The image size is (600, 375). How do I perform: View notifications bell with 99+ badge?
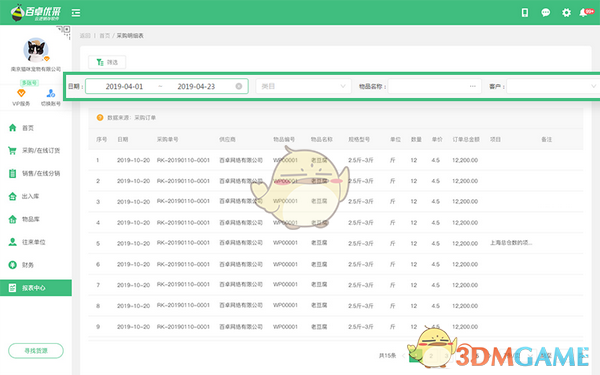[x=586, y=13]
